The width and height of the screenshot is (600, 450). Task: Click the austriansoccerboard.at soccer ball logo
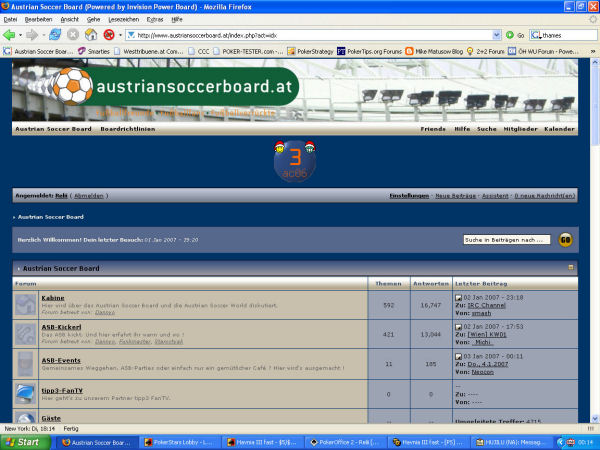click(x=72, y=86)
